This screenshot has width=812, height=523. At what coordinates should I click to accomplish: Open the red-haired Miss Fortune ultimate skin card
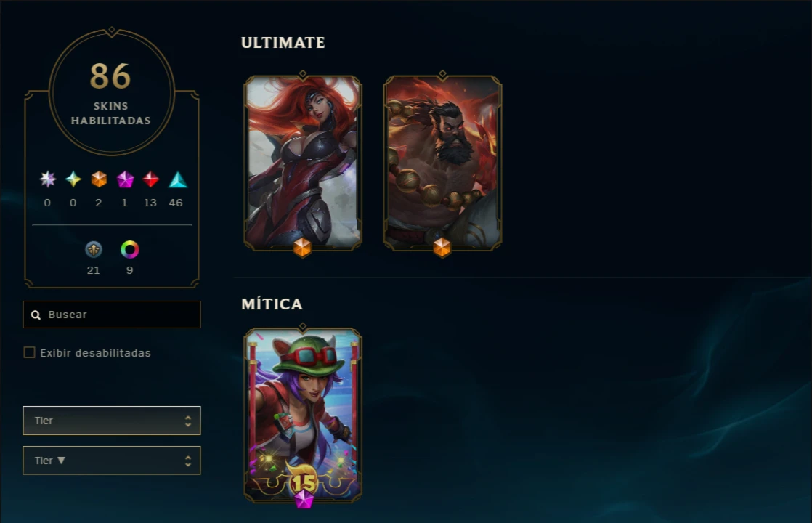coord(303,163)
